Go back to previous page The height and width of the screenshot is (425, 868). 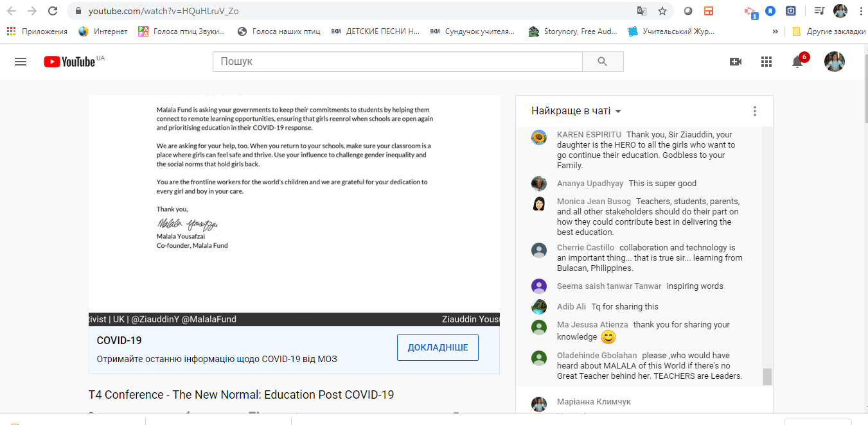tap(12, 11)
